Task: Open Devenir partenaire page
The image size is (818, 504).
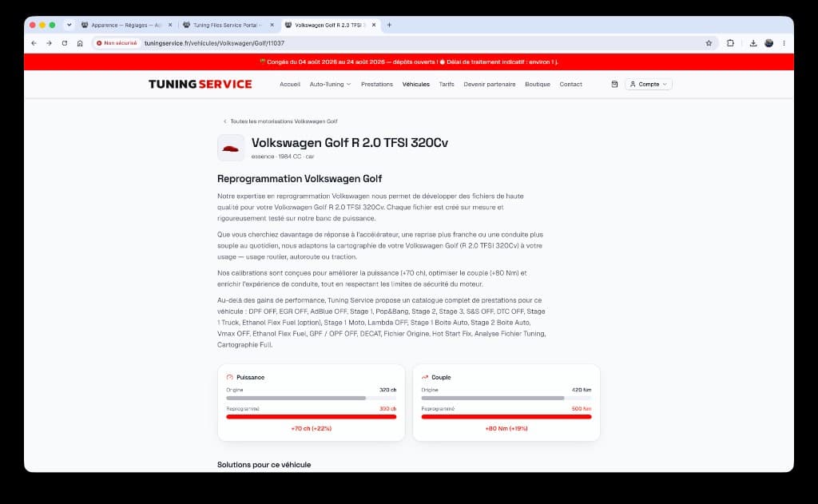Action: pyautogui.click(x=490, y=84)
